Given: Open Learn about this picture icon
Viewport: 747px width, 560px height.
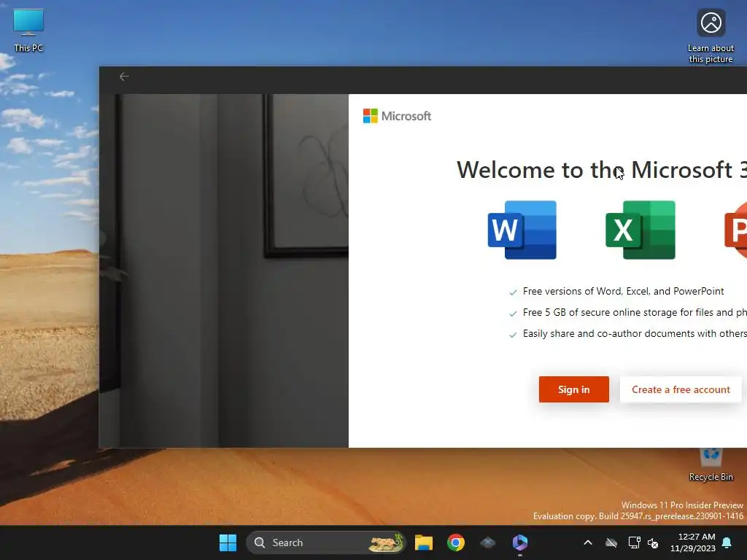Looking at the screenshot, I should (711, 36).
